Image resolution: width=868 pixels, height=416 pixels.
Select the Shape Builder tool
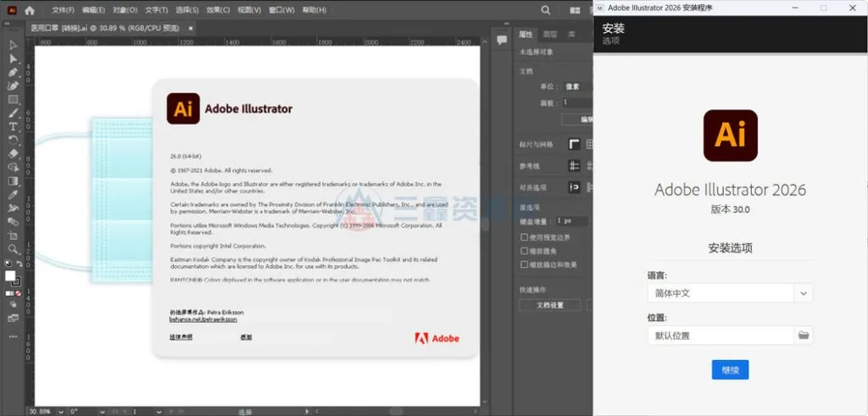13,167
